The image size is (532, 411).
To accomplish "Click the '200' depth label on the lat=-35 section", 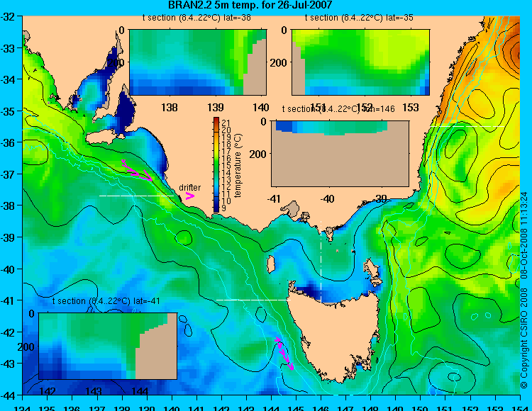I will (278, 62).
